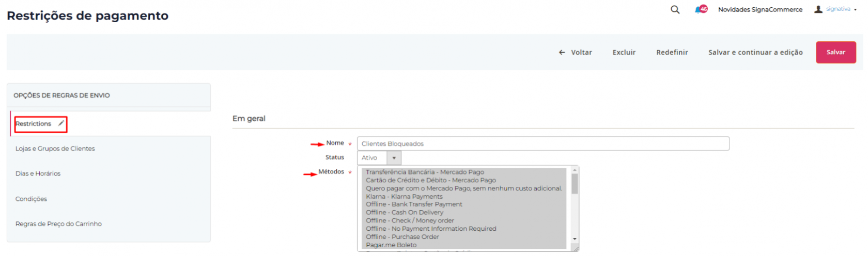Click the Excluir button
This screenshot has height=256, width=868.
[624, 53]
